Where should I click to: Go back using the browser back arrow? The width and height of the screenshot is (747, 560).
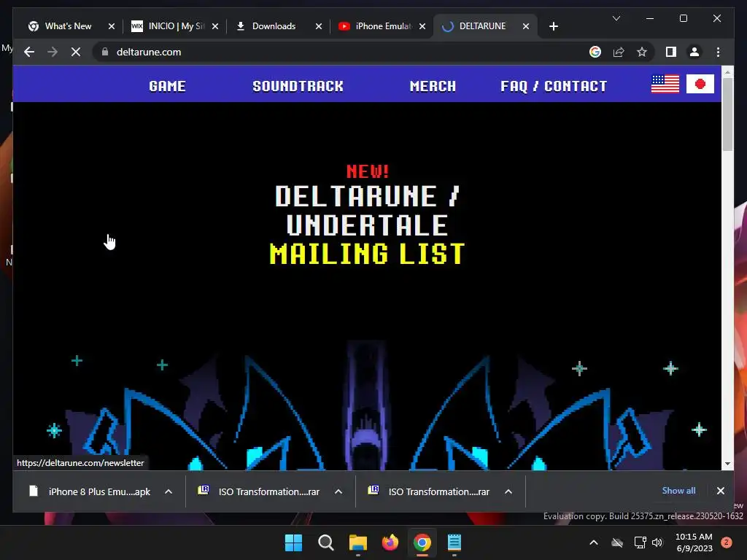(29, 52)
